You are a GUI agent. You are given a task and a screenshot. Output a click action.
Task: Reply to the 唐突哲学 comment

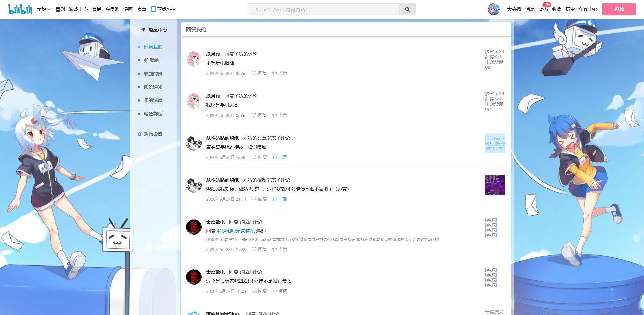point(259,157)
